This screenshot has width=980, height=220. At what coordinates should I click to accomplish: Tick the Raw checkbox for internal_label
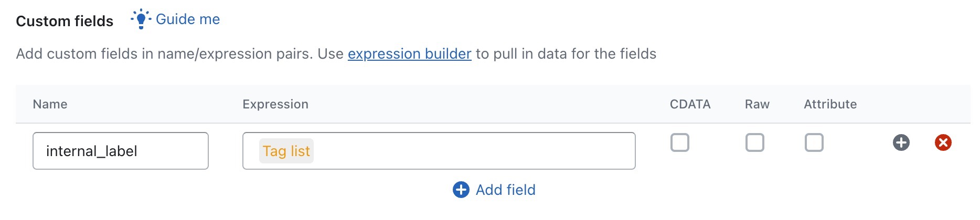point(754,142)
